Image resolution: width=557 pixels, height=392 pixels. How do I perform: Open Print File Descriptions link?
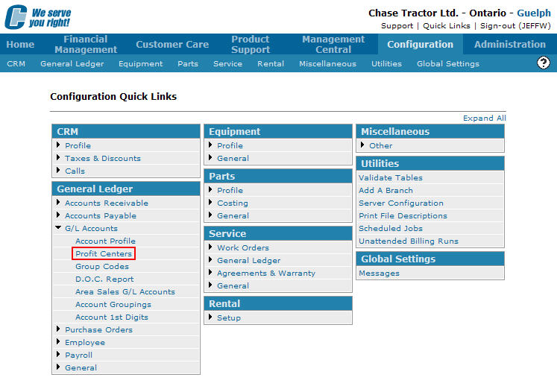click(x=403, y=215)
